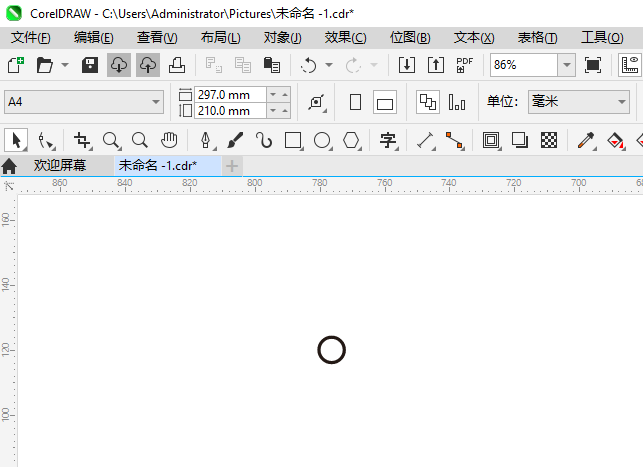Open the A4 page size dropdown
This screenshot has height=467, width=643.
[x=84, y=102]
